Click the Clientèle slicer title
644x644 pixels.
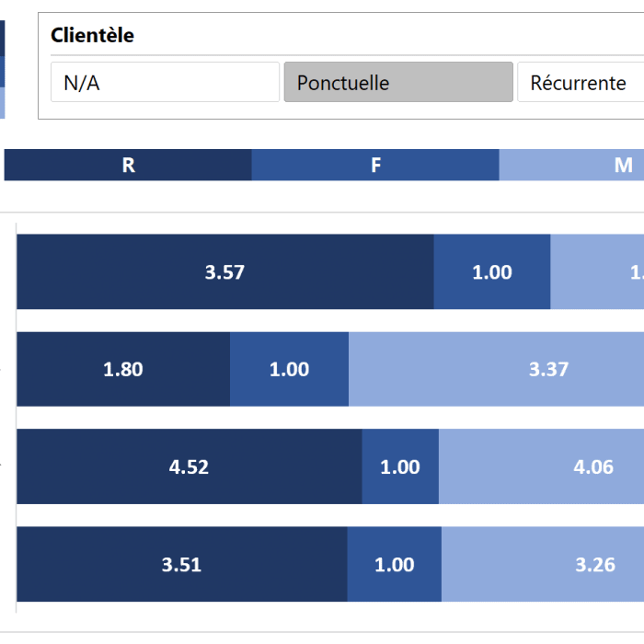tap(92, 36)
